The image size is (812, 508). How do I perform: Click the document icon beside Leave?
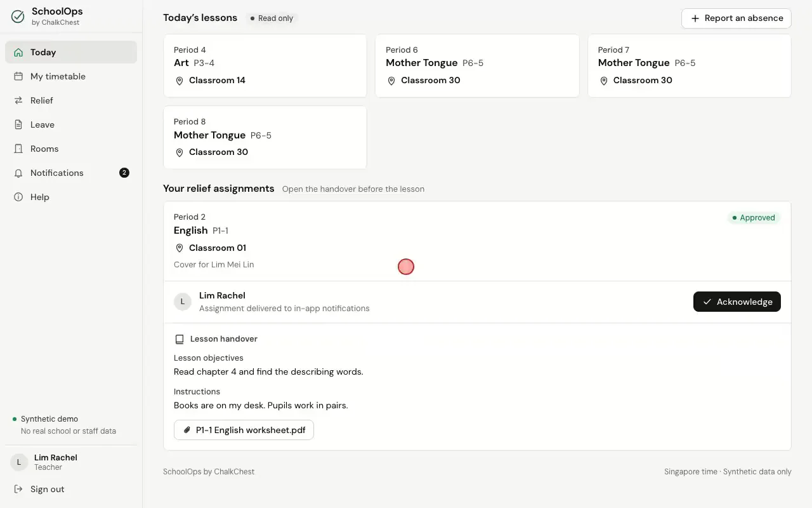click(x=18, y=124)
